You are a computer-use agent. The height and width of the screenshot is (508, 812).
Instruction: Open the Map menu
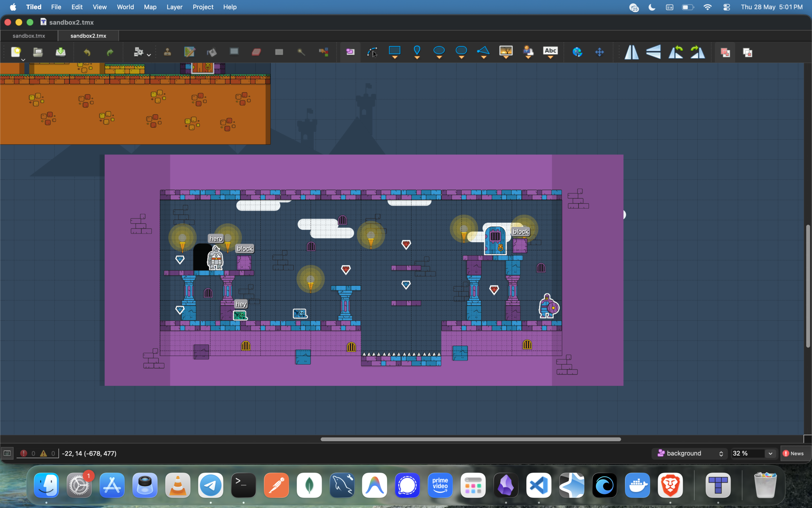(x=150, y=7)
